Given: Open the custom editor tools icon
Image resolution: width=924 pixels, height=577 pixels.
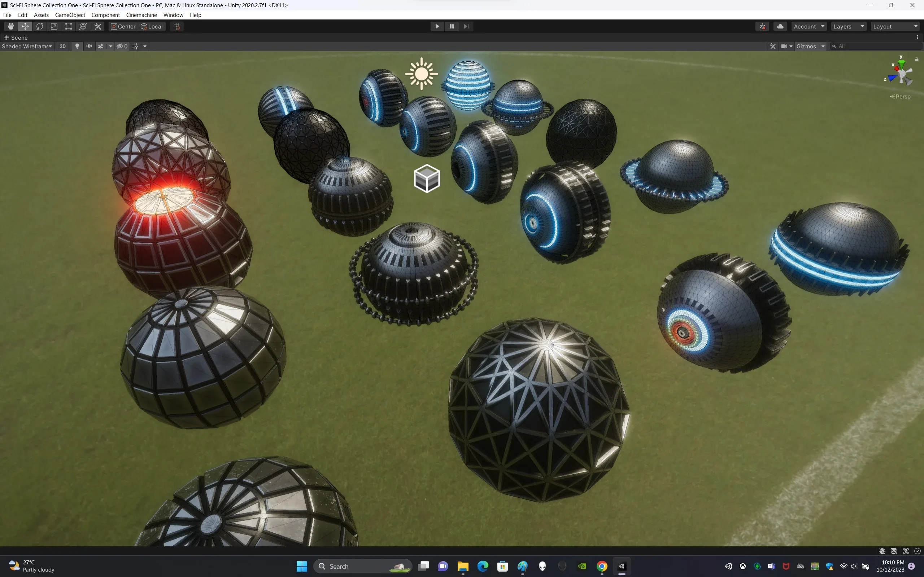Looking at the screenshot, I should pos(98,26).
